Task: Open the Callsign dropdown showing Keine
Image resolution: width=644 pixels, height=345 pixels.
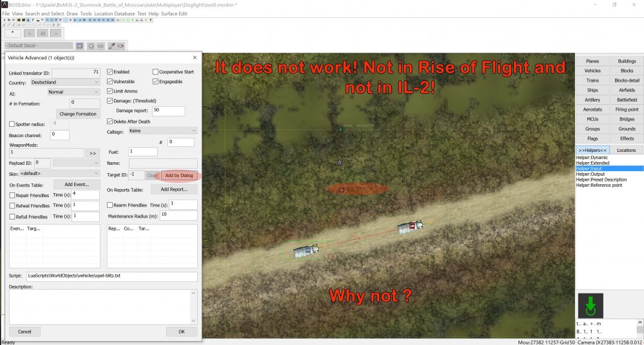Action: [162, 131]
